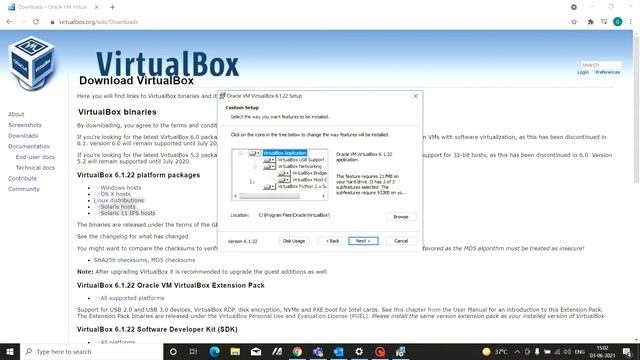Click the OS X hosts download link
This screenshot has width=640, height=360.
(116, 194)
